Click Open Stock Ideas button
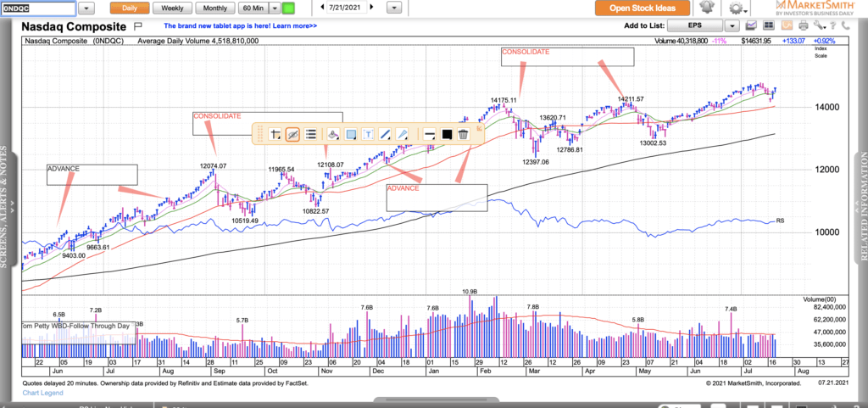Screen dimensions: 868x408 [x=643, y=8]
